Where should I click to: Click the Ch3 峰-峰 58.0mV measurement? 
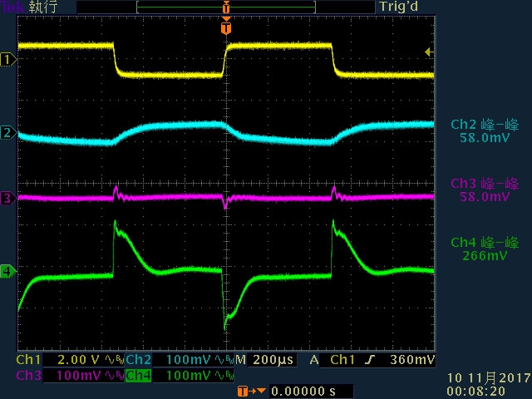coord(485,190)
